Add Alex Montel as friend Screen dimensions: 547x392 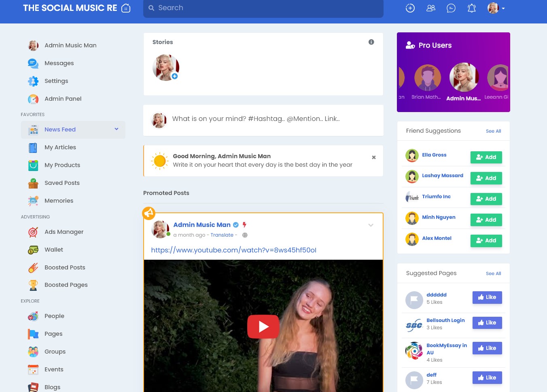click(486, 241)
